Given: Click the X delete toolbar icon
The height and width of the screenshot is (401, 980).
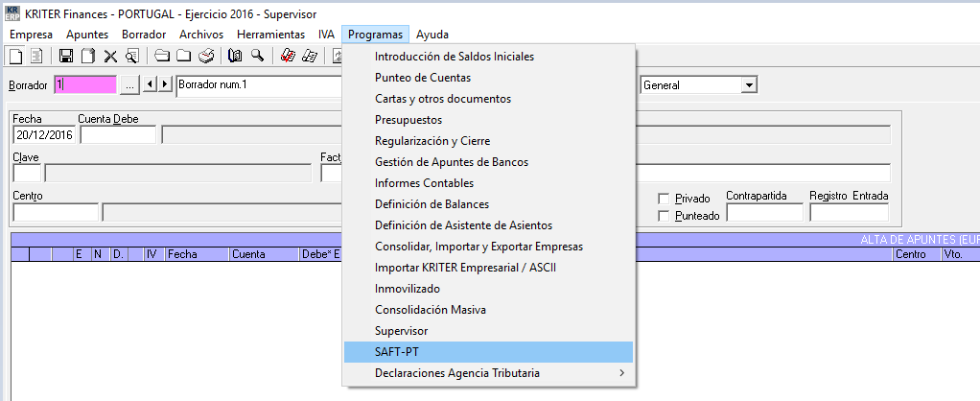Looking at the screenshot, I should coord(110,56).
